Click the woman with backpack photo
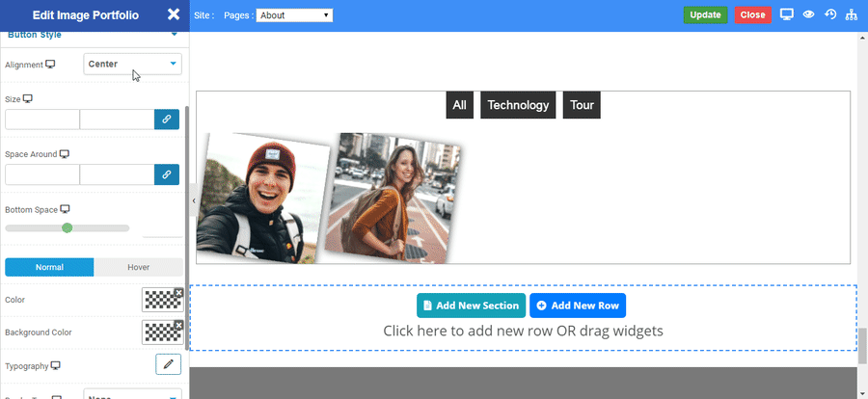This screenshot has height=399, width=868. (x=393, y=199)
